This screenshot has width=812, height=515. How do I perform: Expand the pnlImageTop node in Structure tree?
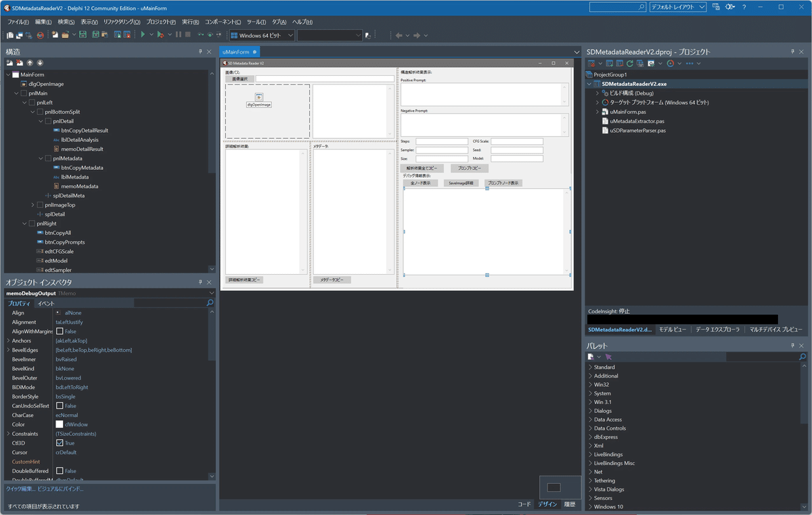32,204
